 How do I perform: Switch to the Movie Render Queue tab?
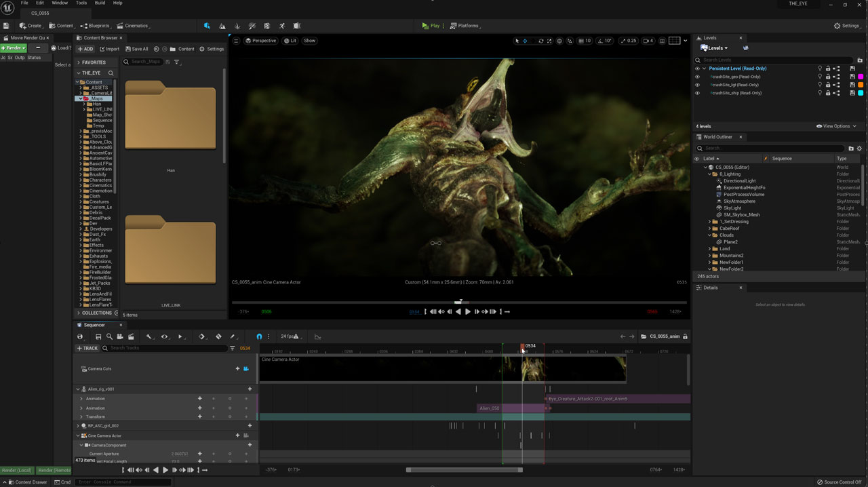[x=27, y=38]
